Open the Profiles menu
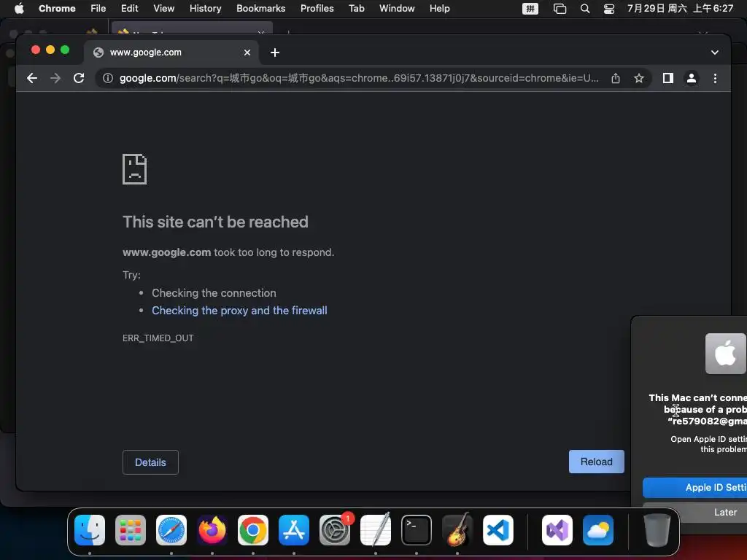The width and height of the screenshot is (747, 560). [317, 9]
